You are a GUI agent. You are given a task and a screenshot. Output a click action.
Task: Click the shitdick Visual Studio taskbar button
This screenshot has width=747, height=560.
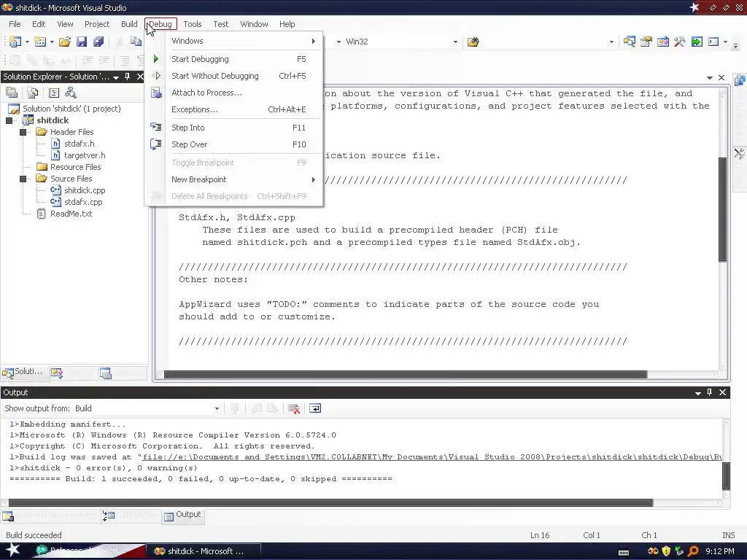tap(203, 551)
